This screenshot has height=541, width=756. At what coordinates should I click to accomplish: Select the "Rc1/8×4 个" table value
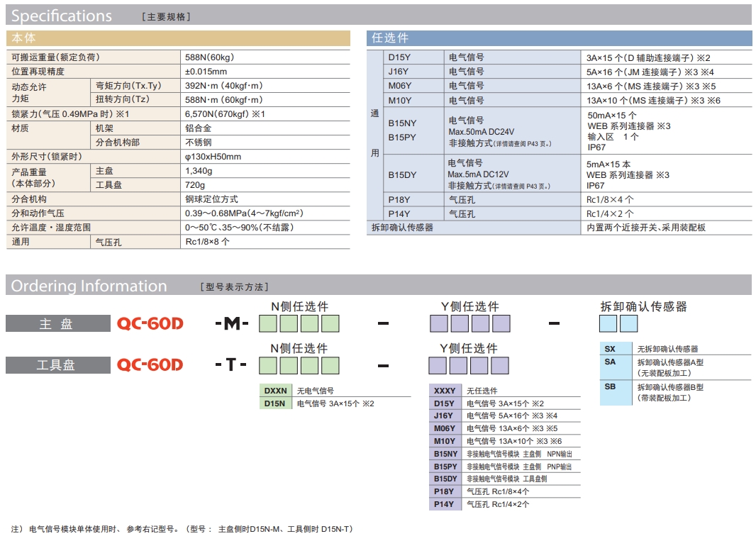click(x=610, y=200)
